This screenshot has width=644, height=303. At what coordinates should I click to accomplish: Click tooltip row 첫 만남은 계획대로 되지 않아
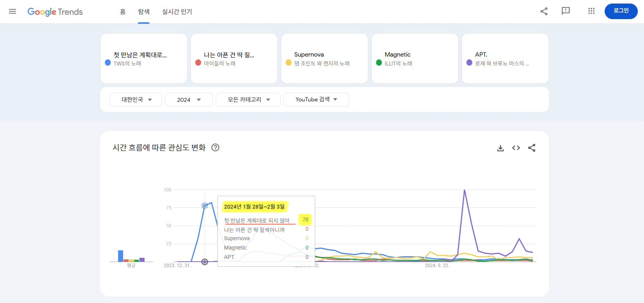click(x=266, y=220)
